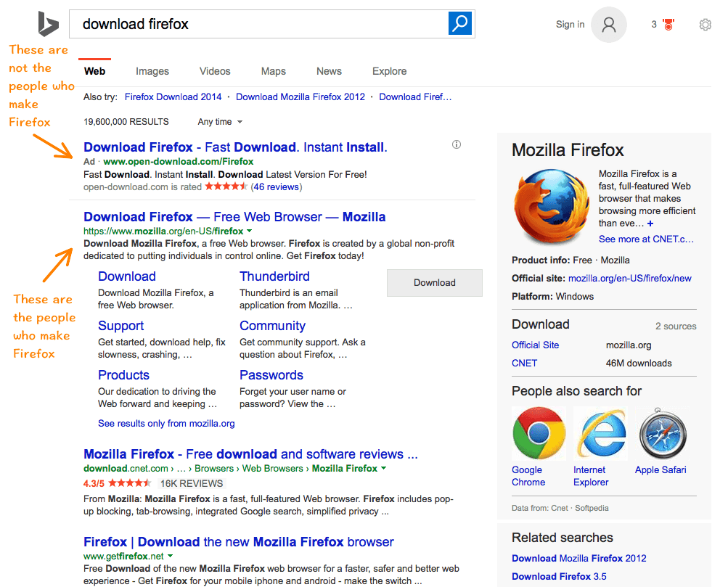Open the rewards medal icon
This screenshot has height=587, width=728.
668,25
